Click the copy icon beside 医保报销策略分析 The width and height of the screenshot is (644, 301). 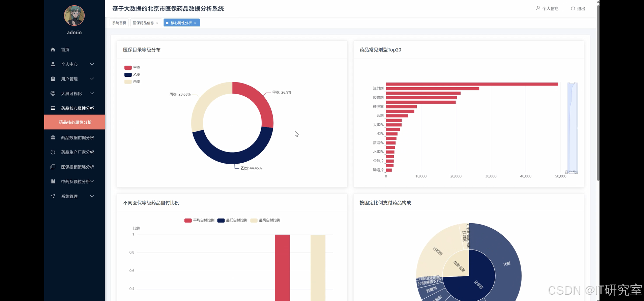[53, 167]
